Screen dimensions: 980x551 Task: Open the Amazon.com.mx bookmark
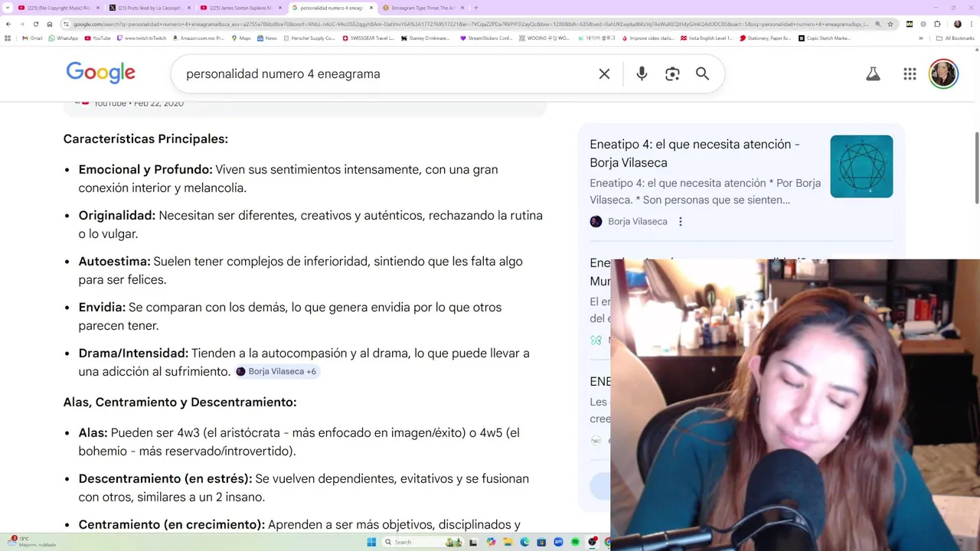coord(198,38)
